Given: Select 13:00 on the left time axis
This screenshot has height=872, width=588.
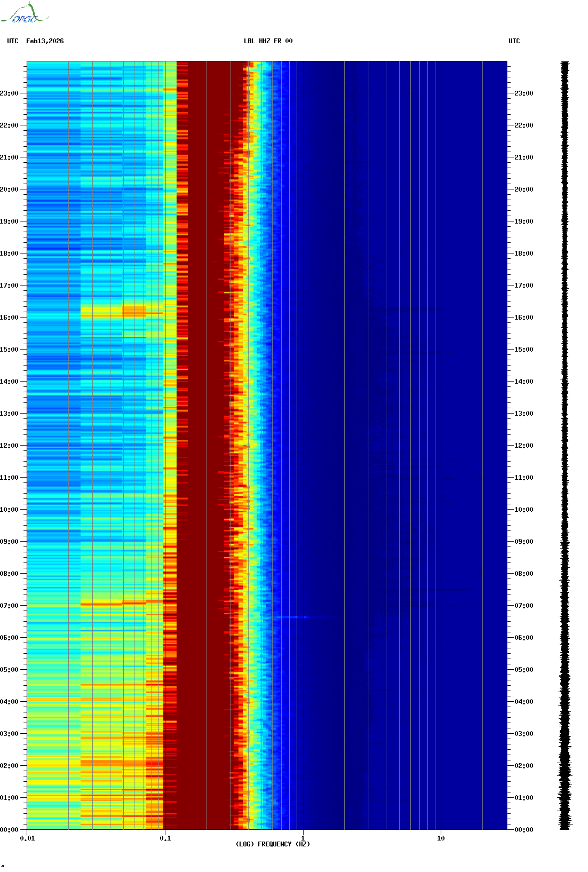Looking at the screenshot, I should point(9,414).
